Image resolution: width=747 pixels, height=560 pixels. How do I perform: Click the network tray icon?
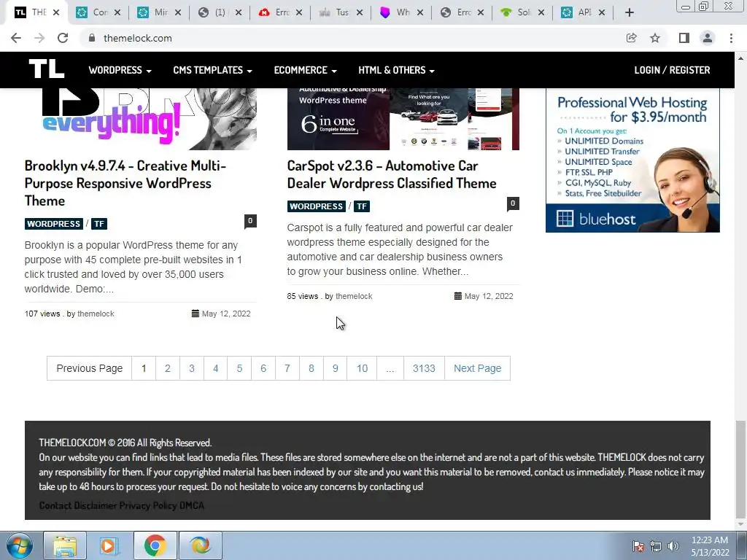[x=656, y=546]
